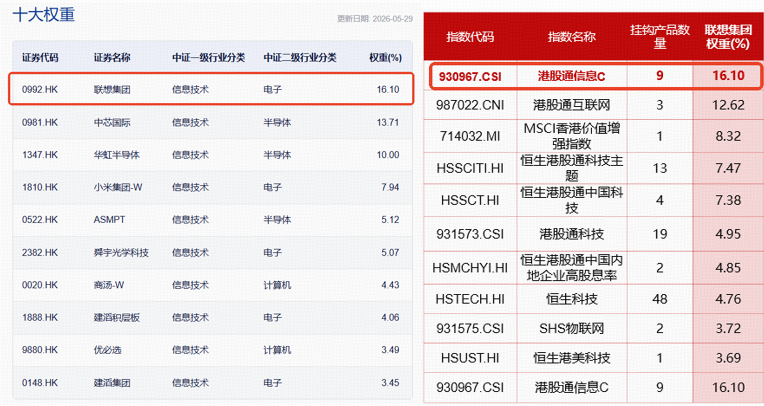764x406 pixels.
Task: Click the 指数名称 column header
Action: tap(572, 37)
